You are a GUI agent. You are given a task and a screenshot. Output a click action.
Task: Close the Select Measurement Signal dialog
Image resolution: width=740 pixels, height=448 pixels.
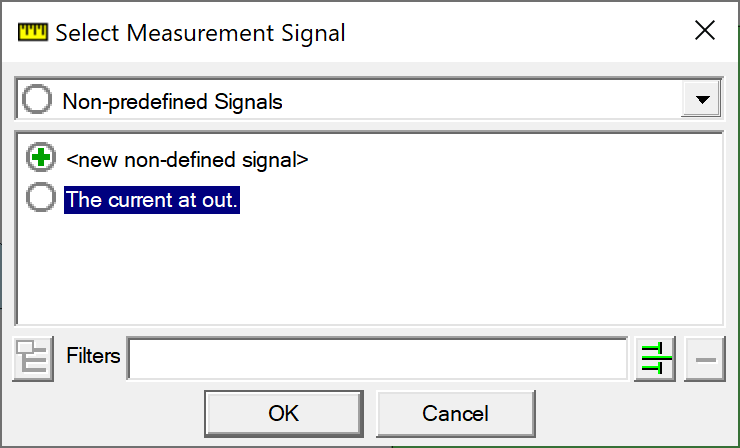[x=704, y=31]
